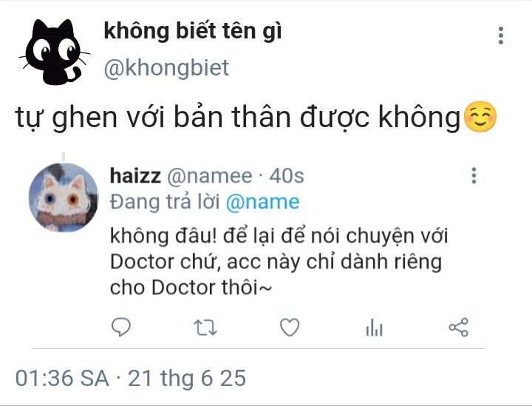The image size is (532, 406).
Task: Retweet the haizz reply
Action: (205, 328)
